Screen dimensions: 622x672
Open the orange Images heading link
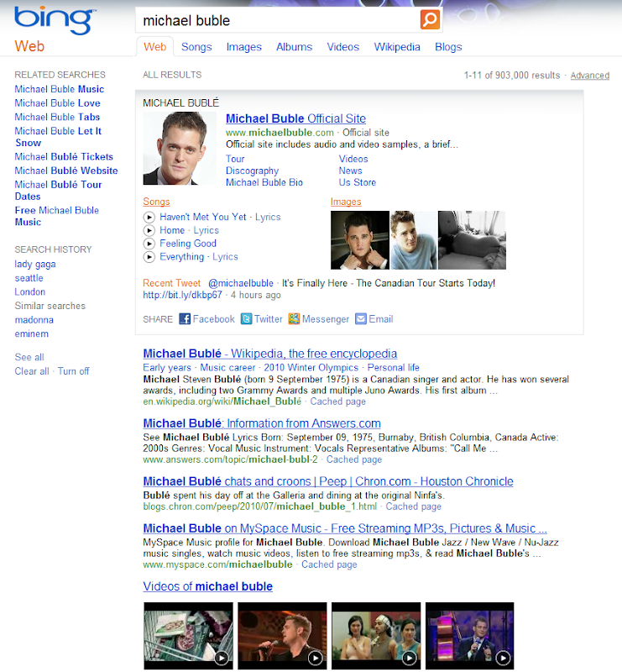(346, 202)
